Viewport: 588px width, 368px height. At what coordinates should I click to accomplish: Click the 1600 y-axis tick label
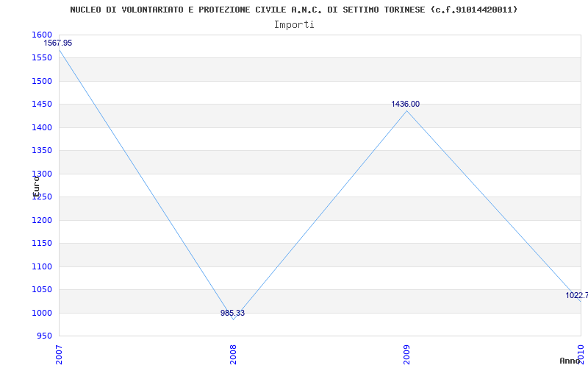click(x=43, y=35)
